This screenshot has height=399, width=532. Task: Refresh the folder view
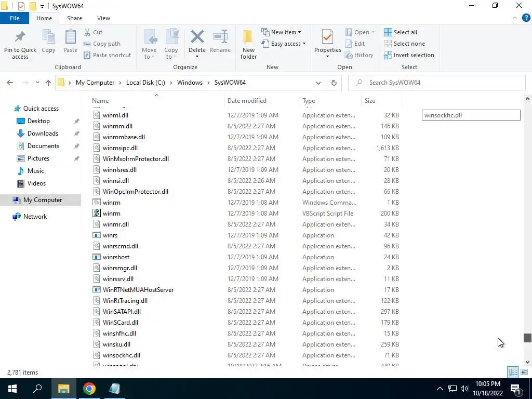click(x=334, y=83)
